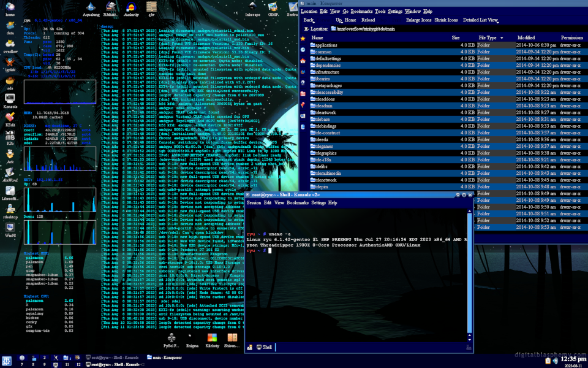Click Back in Konqueror toolbar
588x368 pixels.
pyautogui.click(x=309, y=20)
